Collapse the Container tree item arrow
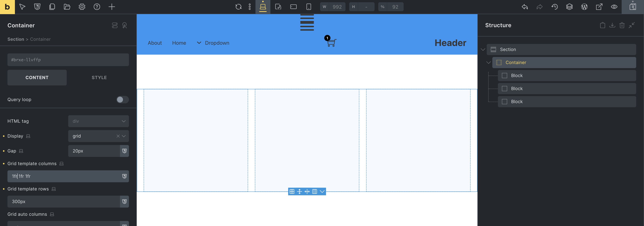This screenshot has width=644, height=226. click(489, 62)
